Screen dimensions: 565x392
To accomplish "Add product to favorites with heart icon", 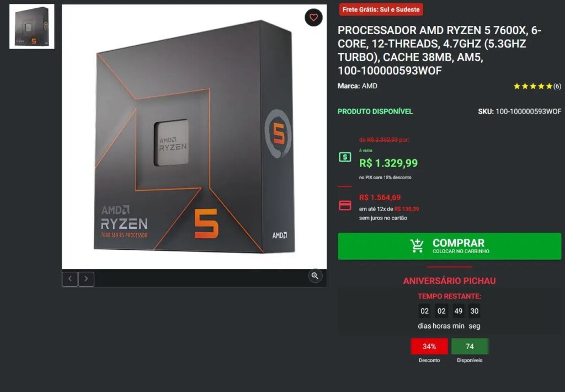I will coord(313,17).
